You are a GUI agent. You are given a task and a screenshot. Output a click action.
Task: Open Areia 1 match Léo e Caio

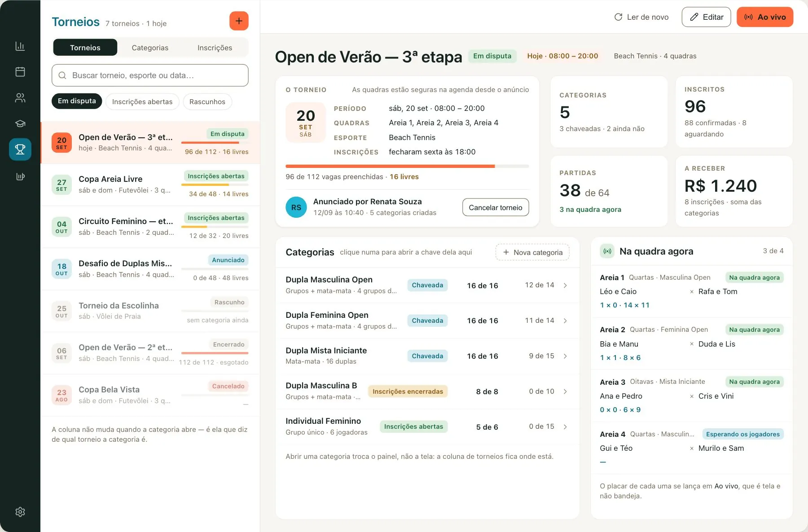click(x=692, y=291)
